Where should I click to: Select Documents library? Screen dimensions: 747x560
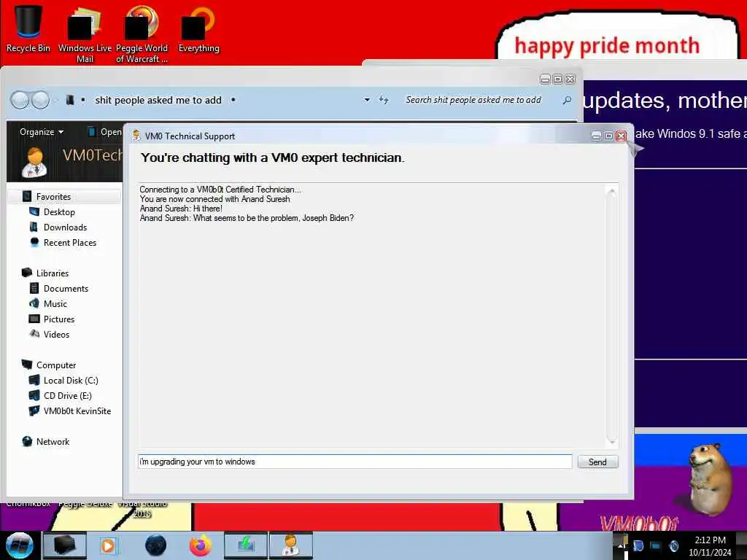[66, 289]
